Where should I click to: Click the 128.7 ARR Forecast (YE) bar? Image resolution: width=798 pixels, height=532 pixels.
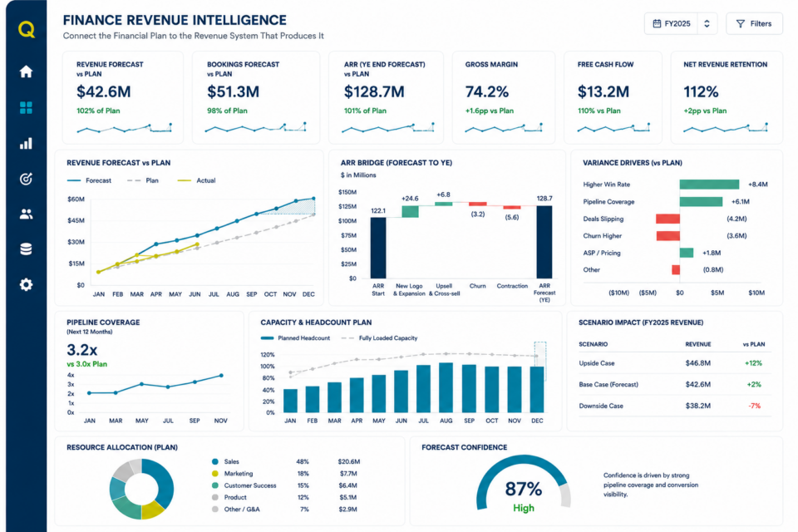[x=544, y=242]
